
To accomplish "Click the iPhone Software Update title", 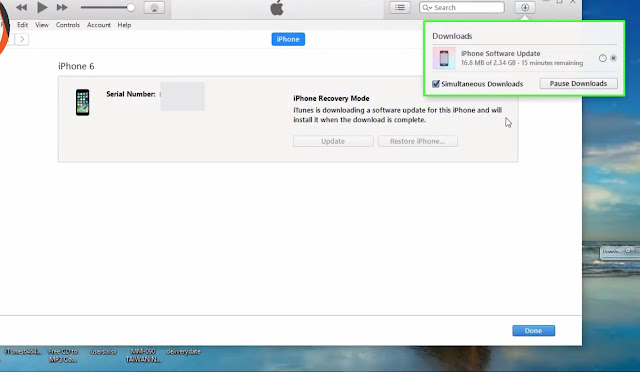I will 500,53.
